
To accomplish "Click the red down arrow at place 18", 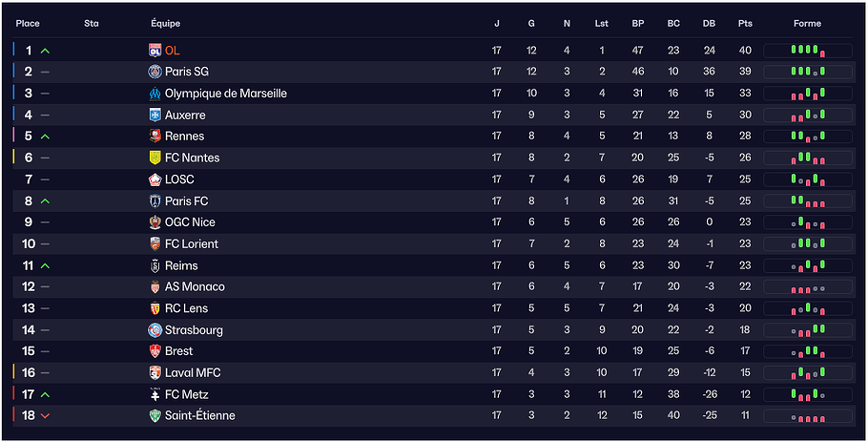I will tap(45, 415).
